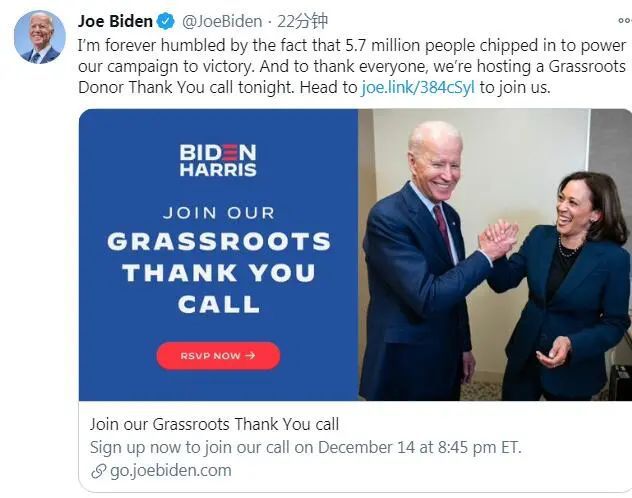Open the @JoeBiden handle link
Viewport: 632px width, 498px height.
click(222, 21)
